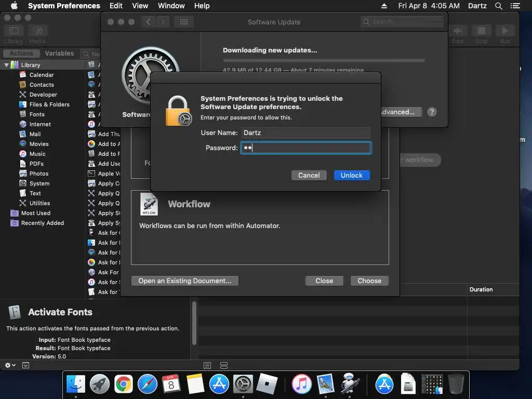Image resolution: width=532 pixels, height=399 pixels.
Task: Open Notes from the Dock
Action: pyautogui.click(x=195, y=384)
